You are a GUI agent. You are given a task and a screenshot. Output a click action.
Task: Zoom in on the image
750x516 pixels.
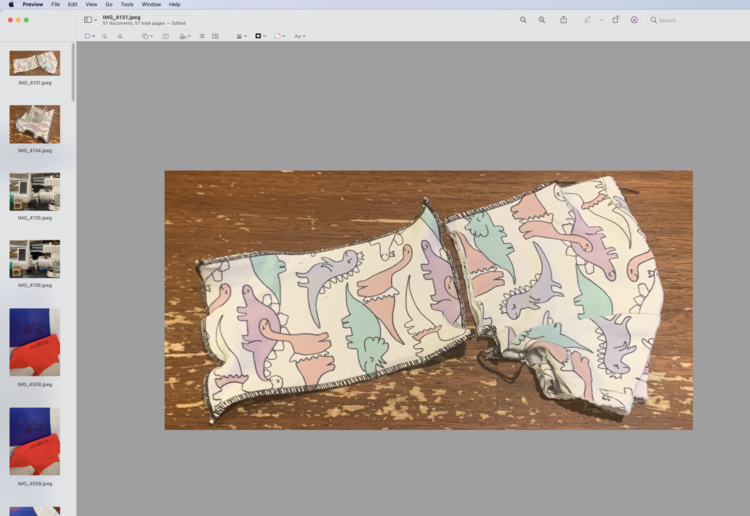pyautogui.click(x=542, y=20)
